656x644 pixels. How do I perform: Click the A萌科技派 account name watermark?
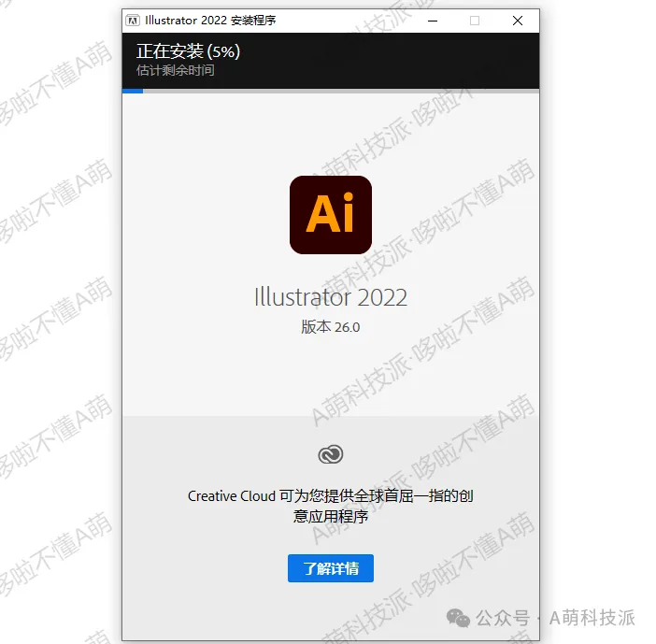[x=592, y=618]
